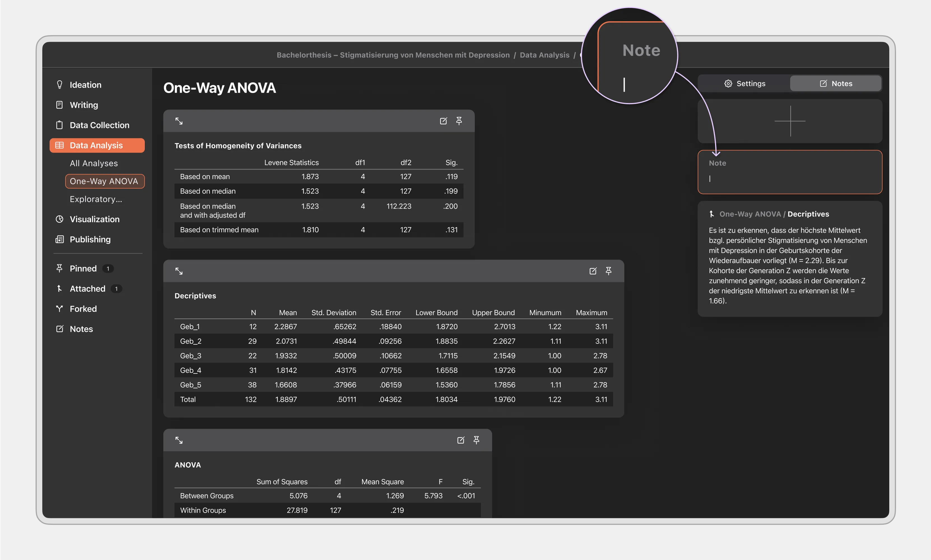This screenshot has height=560, width=931.
Task: Show Pinned items in sidebar
Action: pyautogui.click(x=83, y=269)
